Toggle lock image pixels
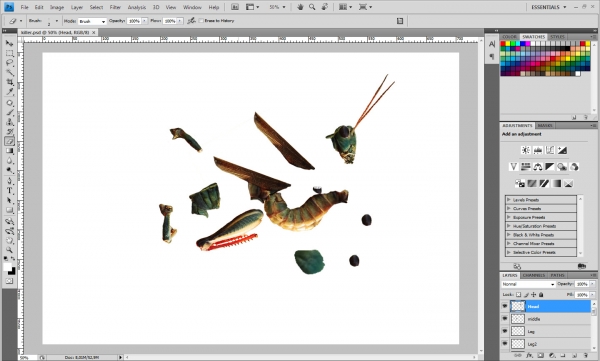 coord(526,295)
